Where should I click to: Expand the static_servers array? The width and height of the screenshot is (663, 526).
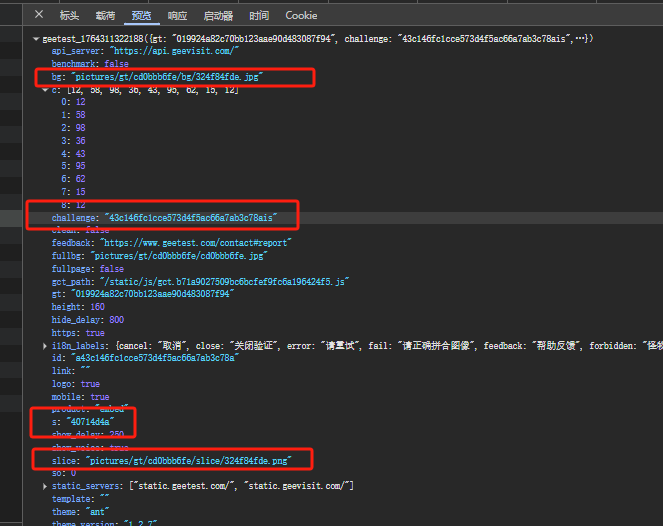(45, 486)
